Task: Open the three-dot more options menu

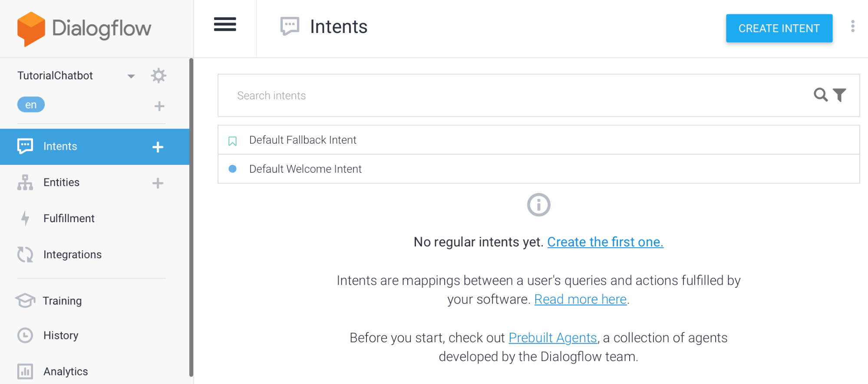Action: (853, 26)
